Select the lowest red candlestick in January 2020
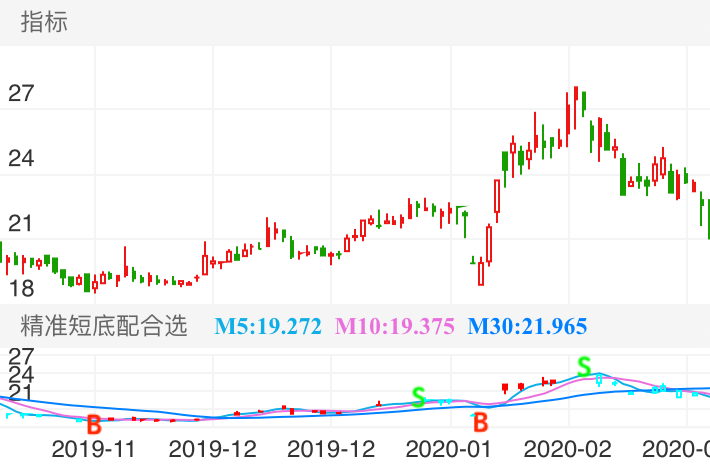The width and height of the screenshot is (710, 472). coord(481,272)
